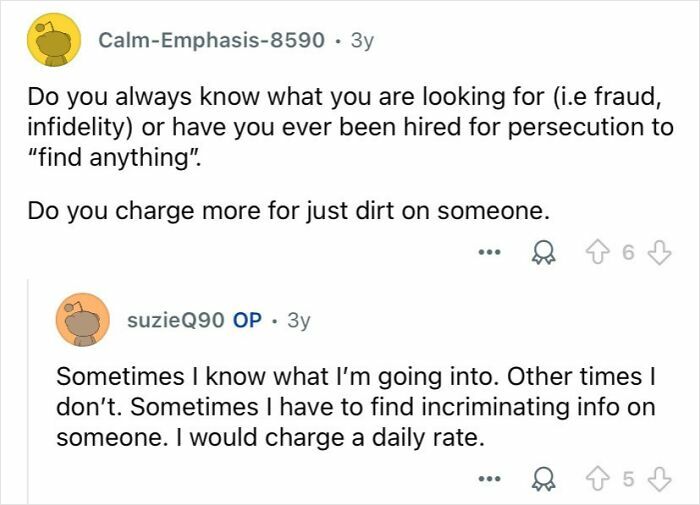The height and width of the screenshot is (505, 700).
Task: Open suzieQ90 user profile link
Action: (176, 319)
